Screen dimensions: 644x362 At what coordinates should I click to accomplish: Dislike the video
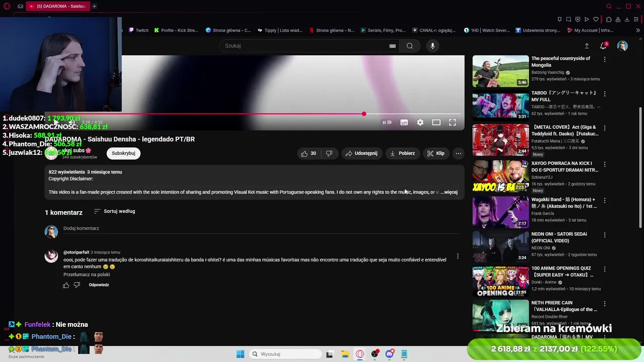(329, 153)
